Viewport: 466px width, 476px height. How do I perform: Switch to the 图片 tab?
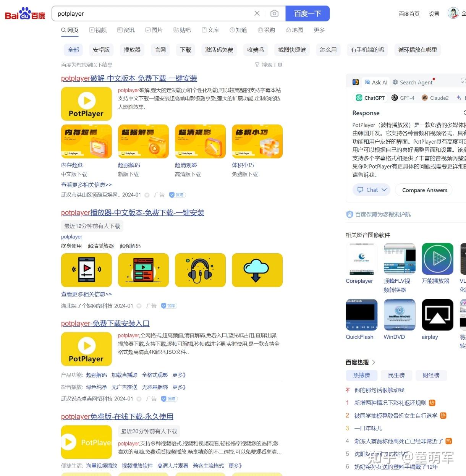point(154,30)
